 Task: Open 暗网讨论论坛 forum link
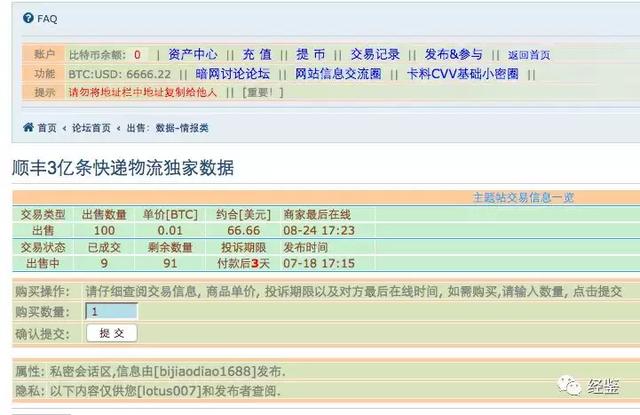pyautogui.click(x=233, y=74)
